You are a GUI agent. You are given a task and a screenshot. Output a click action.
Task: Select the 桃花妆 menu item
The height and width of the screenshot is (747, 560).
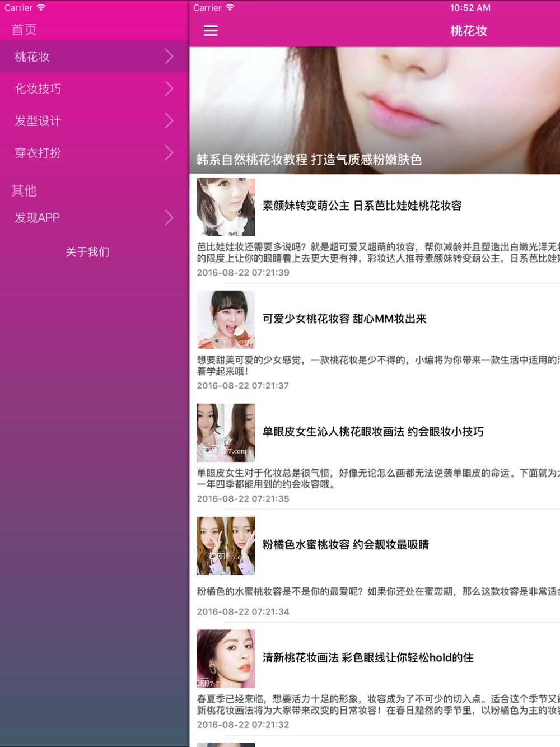(x=94, y=57)
